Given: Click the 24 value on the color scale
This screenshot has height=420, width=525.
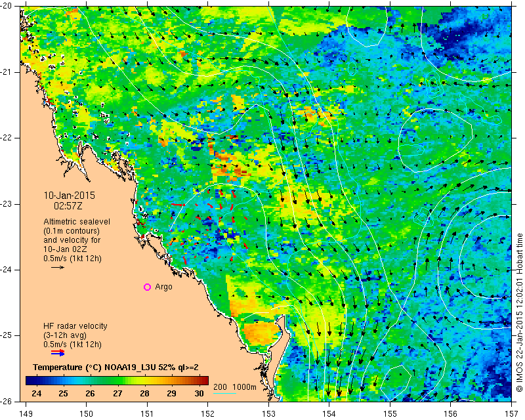Looking at the screenshot, I should point(36,393).
